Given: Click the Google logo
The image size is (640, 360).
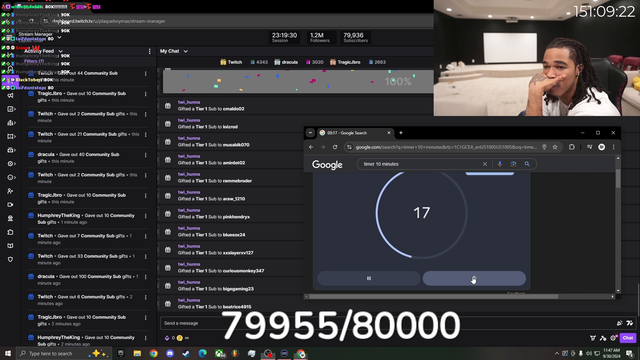Looking at the screenshot, I should (327, 164).
